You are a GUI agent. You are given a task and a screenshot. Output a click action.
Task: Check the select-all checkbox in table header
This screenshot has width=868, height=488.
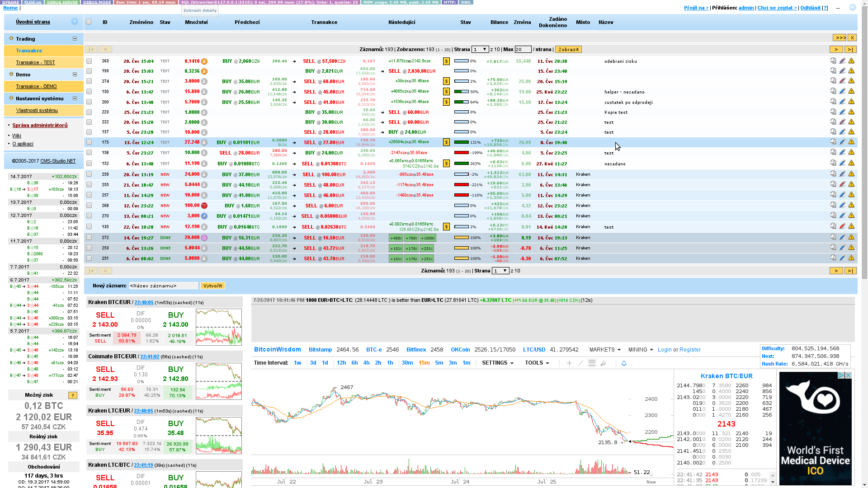tap(89, 22)
